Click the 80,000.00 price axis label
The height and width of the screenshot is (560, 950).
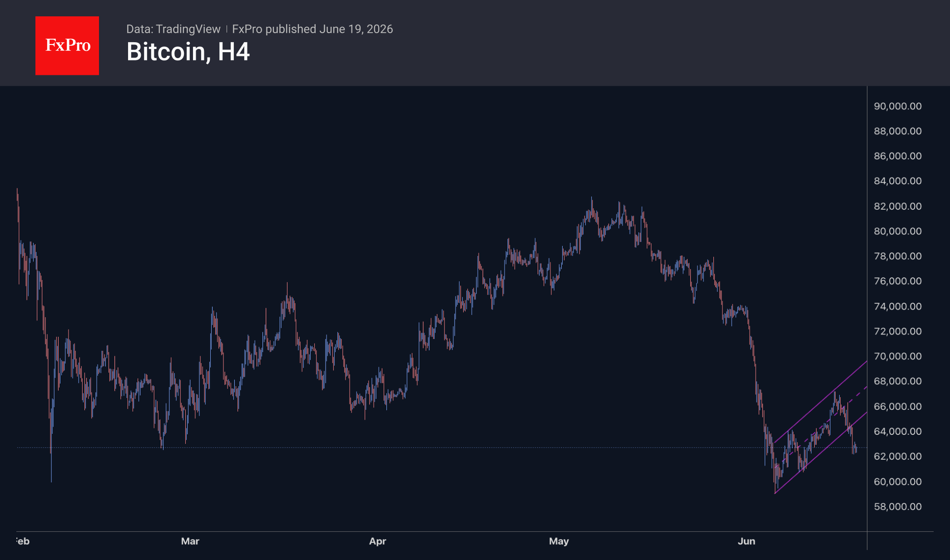tap(898, 231)
